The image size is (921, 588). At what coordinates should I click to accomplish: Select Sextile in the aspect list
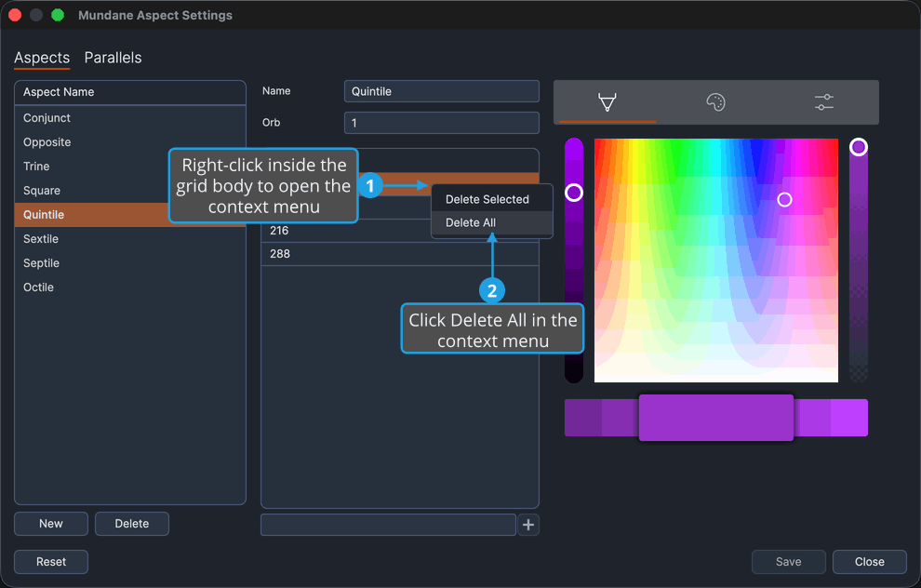pos(130,239)
